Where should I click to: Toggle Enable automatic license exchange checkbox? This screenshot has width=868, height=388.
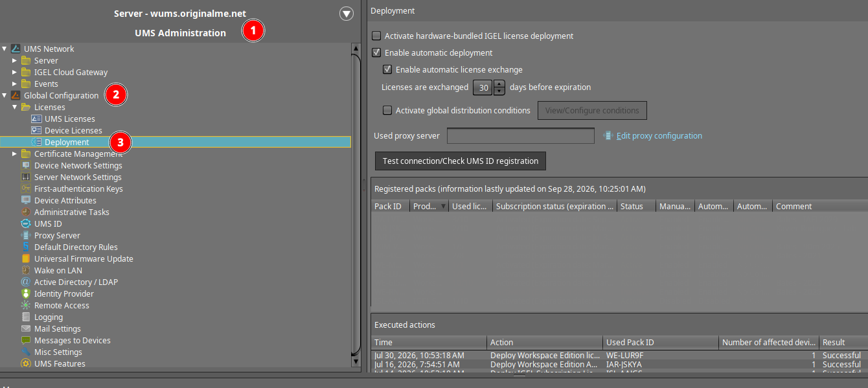pos(387,70)
